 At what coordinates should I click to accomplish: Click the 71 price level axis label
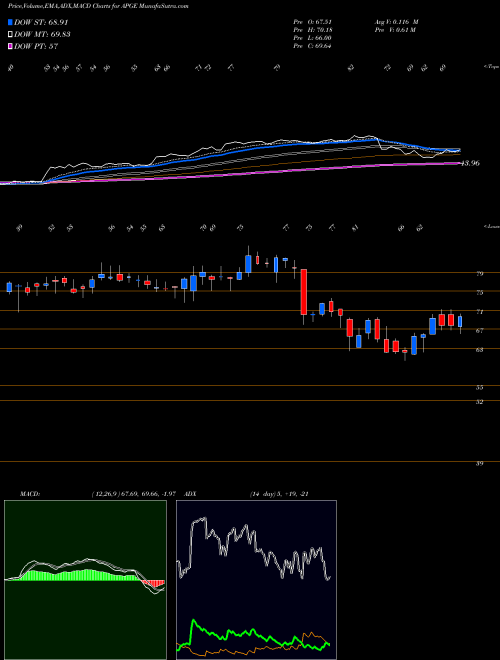479,312
